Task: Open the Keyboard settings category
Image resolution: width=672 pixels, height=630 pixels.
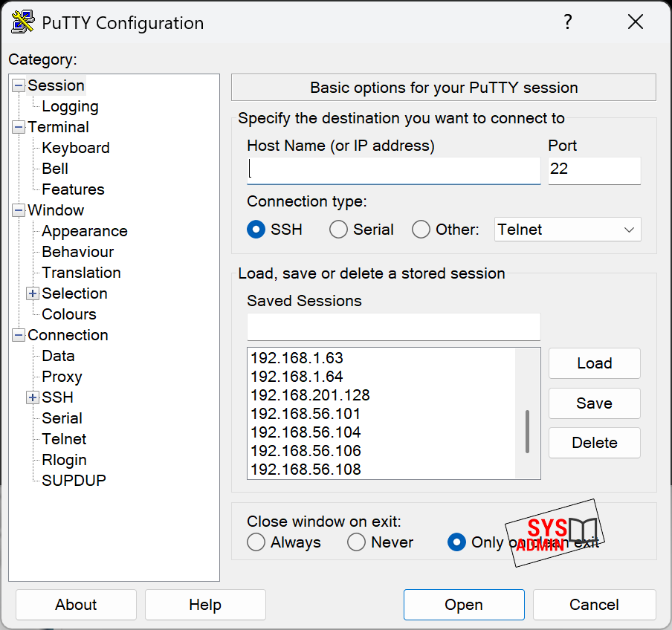Action: [76, 148]
